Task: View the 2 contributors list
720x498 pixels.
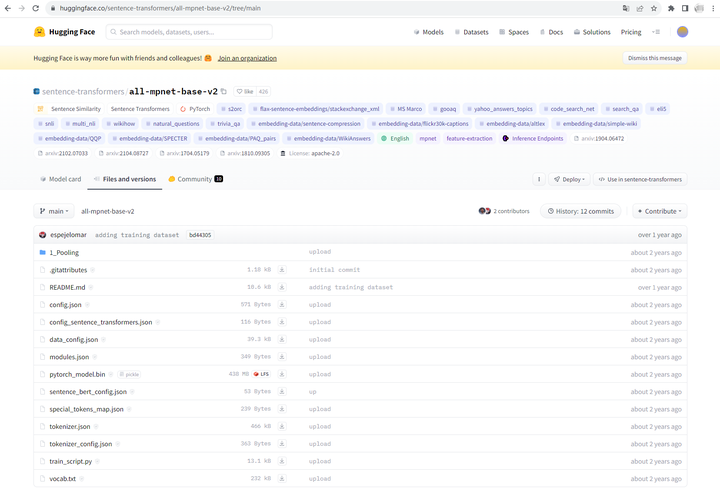Action: [504, 211]
